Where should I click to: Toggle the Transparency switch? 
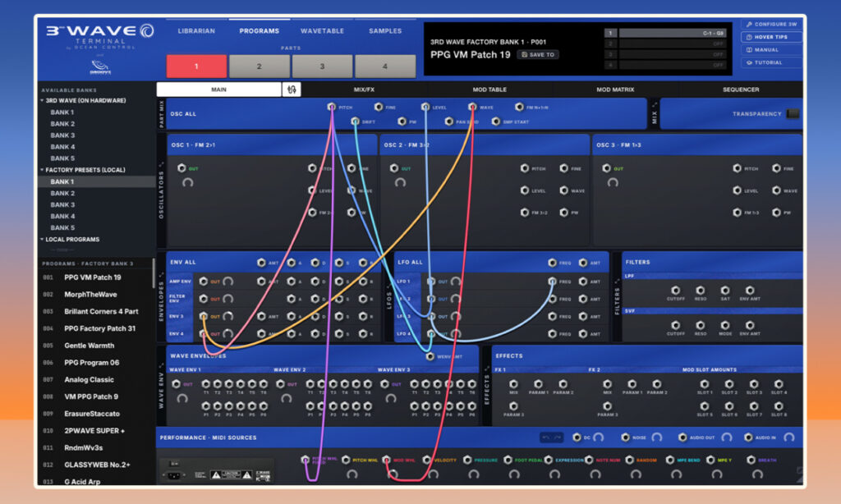coord(793,113)
